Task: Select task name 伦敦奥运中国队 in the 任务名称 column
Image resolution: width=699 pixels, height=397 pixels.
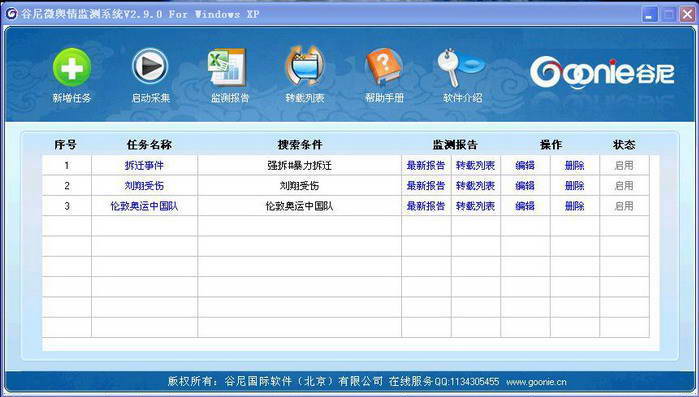Action: 144,206
